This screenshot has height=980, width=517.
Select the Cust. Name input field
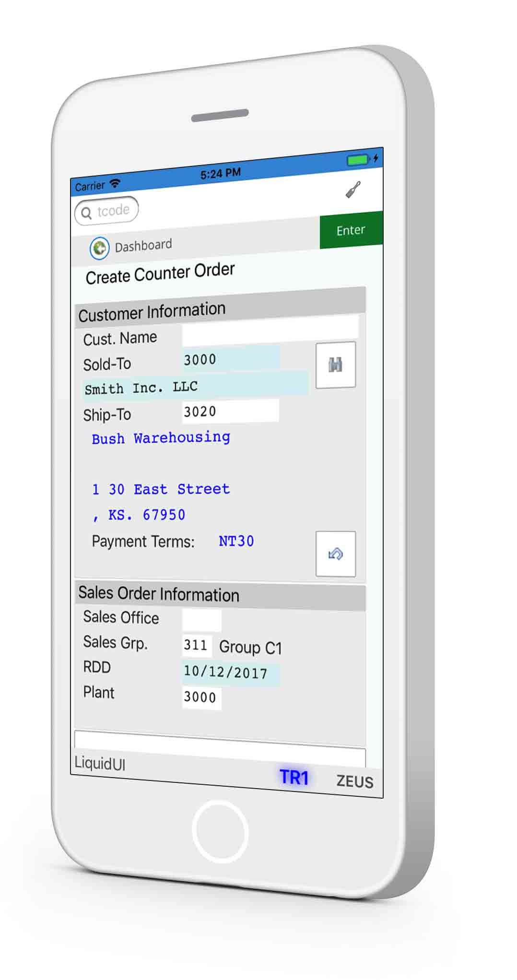pos(270,331)
